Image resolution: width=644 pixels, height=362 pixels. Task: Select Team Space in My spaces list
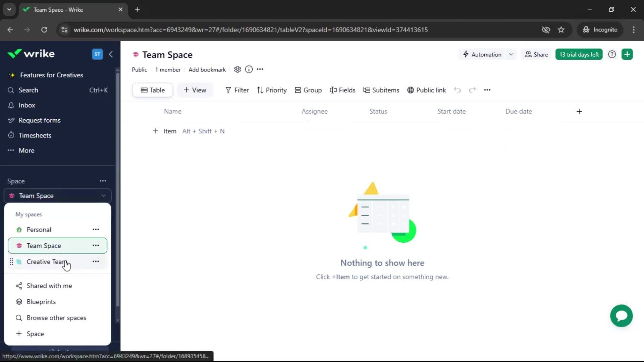tap(44, 246)
